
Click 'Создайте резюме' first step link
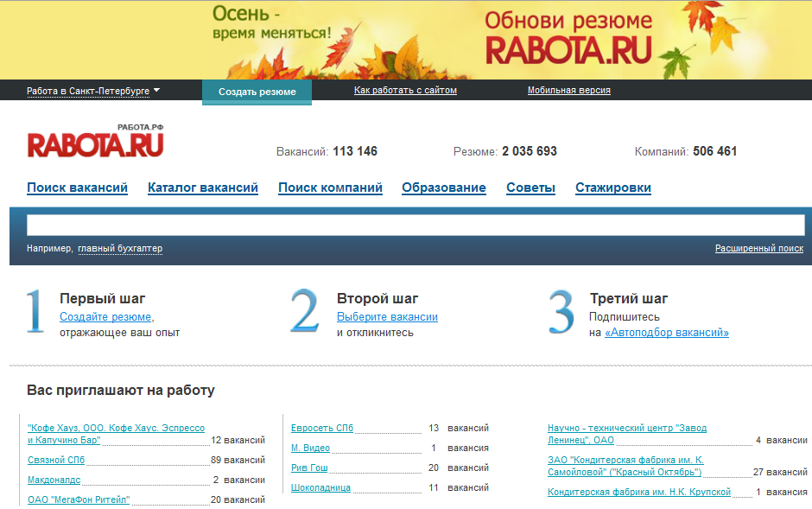click(x=105, y=317)
